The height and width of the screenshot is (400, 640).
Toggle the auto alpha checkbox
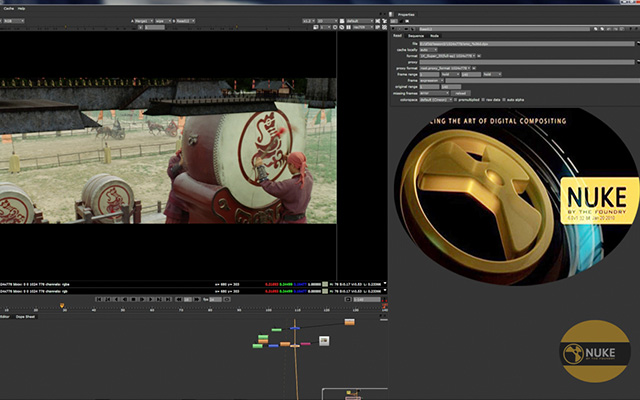tap(504, 100)
